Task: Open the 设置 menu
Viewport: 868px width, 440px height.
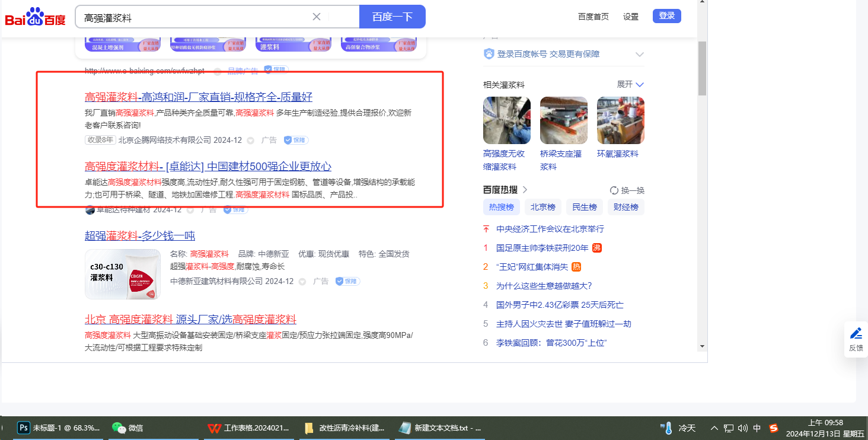Action: 631,17
